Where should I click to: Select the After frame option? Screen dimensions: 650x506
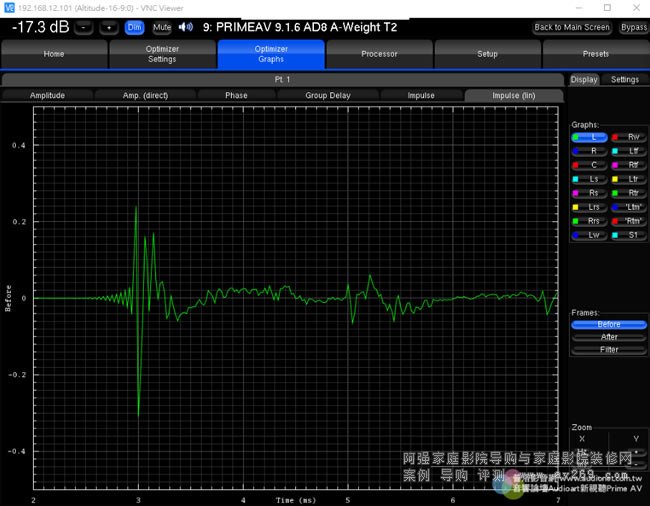(609, 337)
